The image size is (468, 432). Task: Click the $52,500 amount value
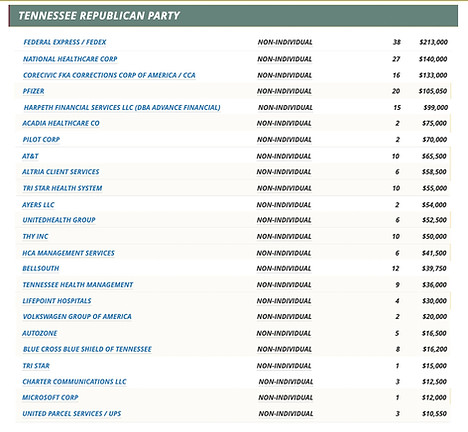(x=434, y=220)
